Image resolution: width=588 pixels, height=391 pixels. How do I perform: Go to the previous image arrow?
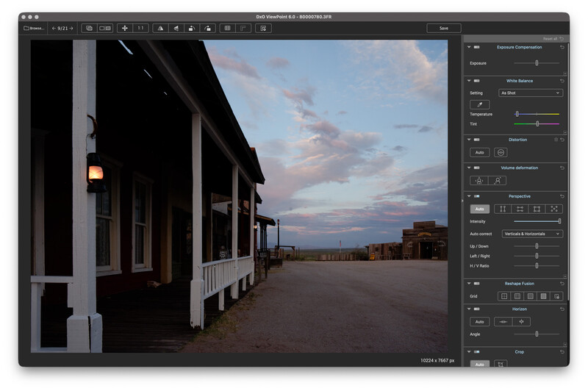54,28
